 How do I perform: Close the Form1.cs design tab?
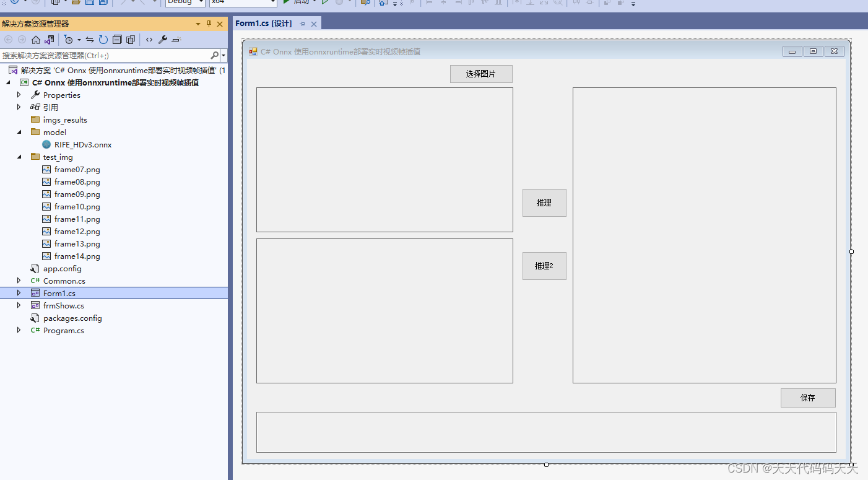coord(314,24)
